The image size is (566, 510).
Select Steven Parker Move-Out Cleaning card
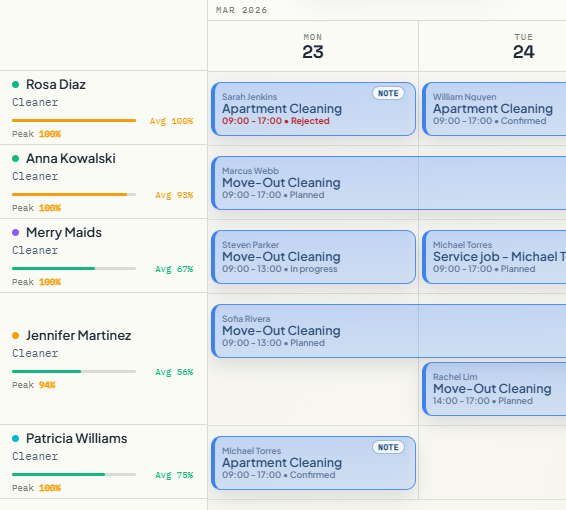[x=313, y=257]
